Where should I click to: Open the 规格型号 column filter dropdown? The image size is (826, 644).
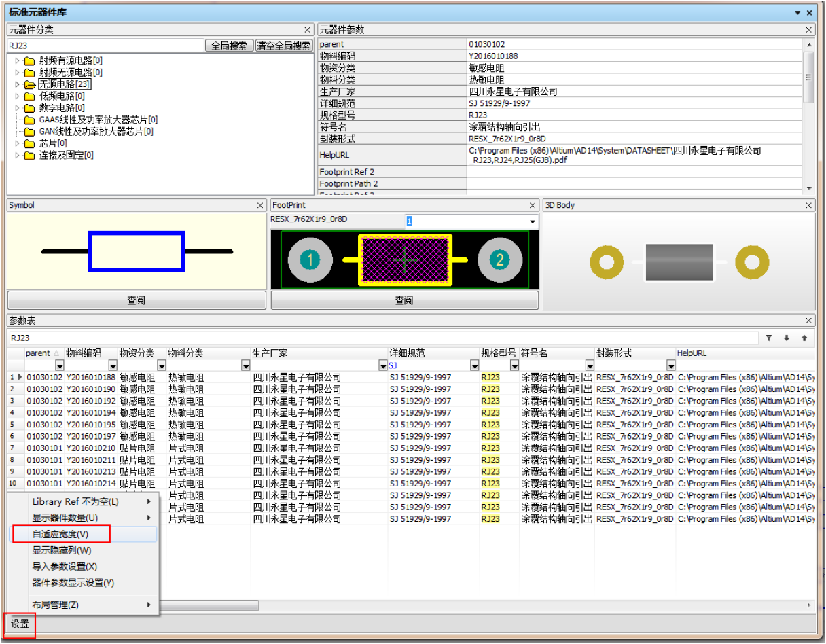tap(514, 366)
